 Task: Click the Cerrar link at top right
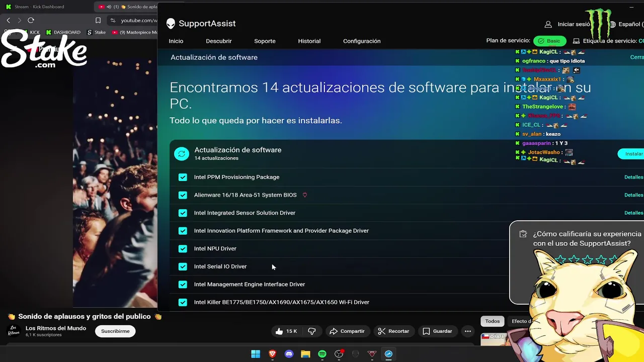637,57
